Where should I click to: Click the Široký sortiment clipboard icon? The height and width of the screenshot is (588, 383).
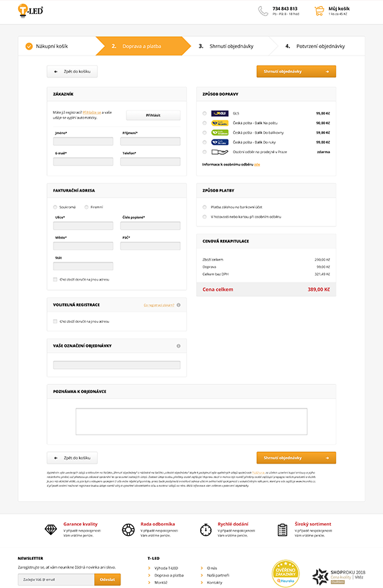(x=282, y=530)
